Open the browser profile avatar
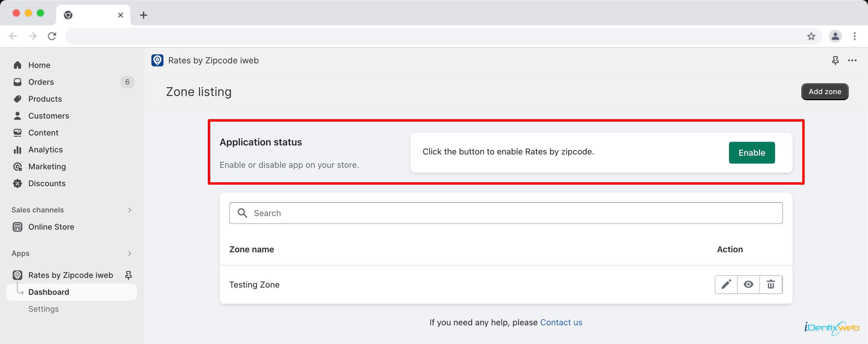 coord(835,36)
